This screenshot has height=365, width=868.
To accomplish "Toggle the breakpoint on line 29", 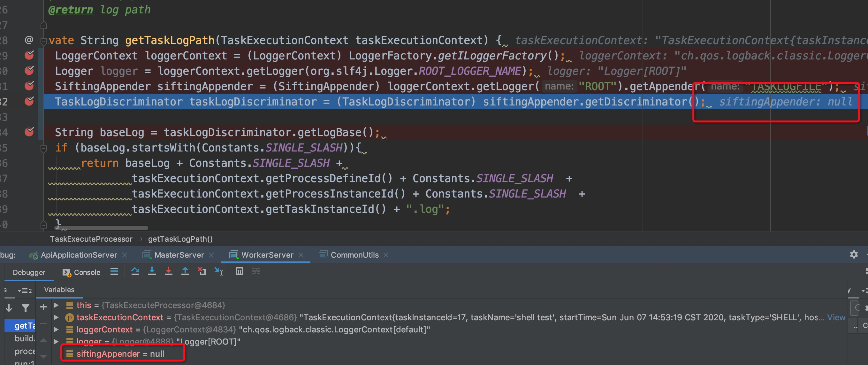I will pos(29,55).
